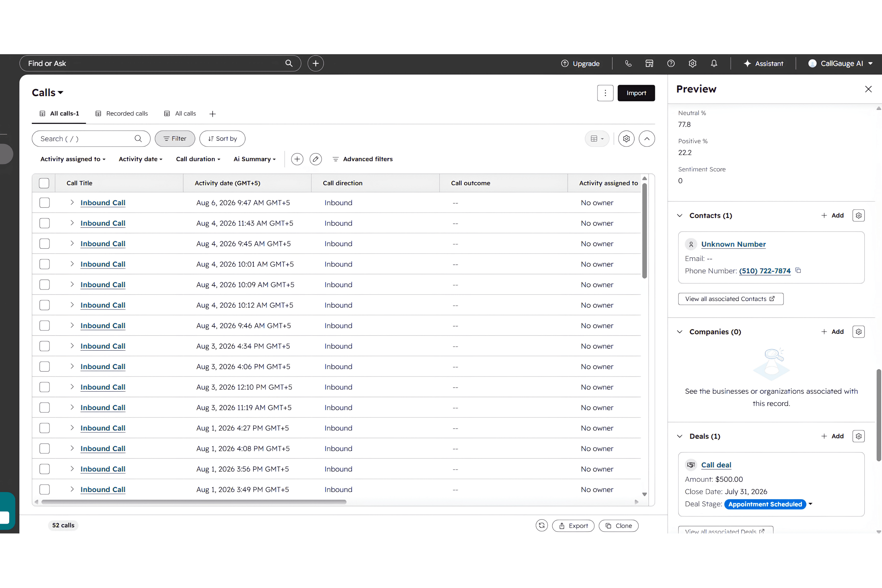Open the Calls object dropdown
882x588 pixels.
click(48, 93)
